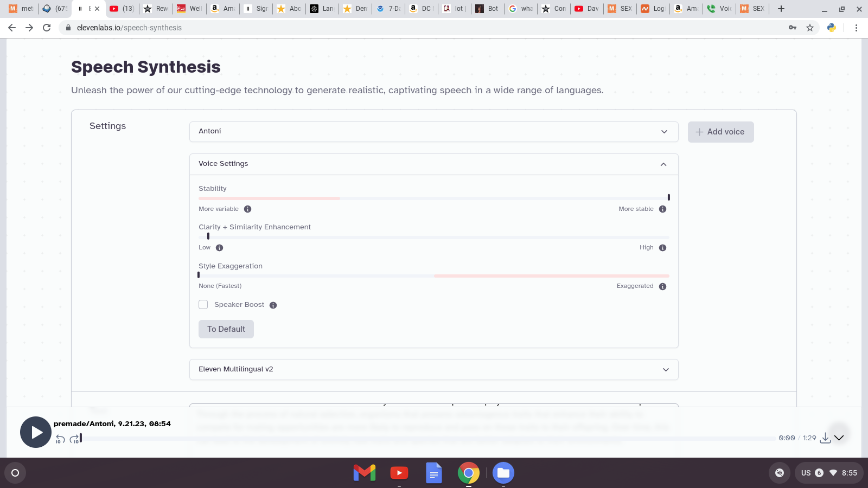
Task: Open the Antoni voice dropdown
Action: pos(433,132)
